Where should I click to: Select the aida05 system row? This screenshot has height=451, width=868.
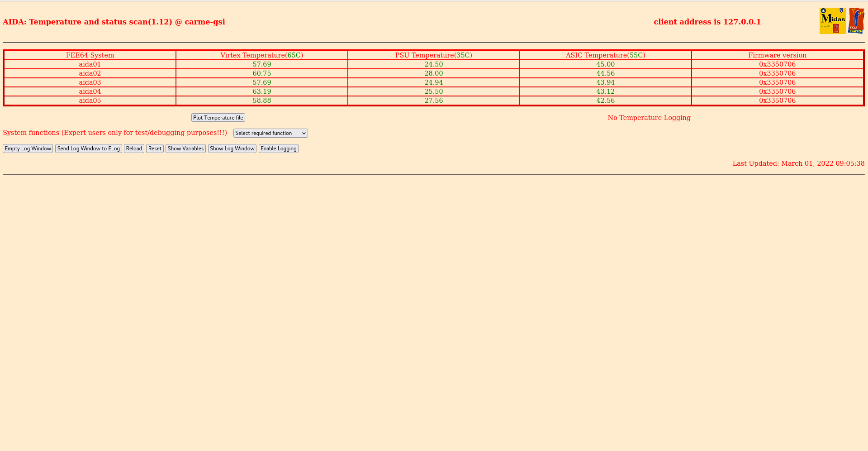(x=90, y=100)
